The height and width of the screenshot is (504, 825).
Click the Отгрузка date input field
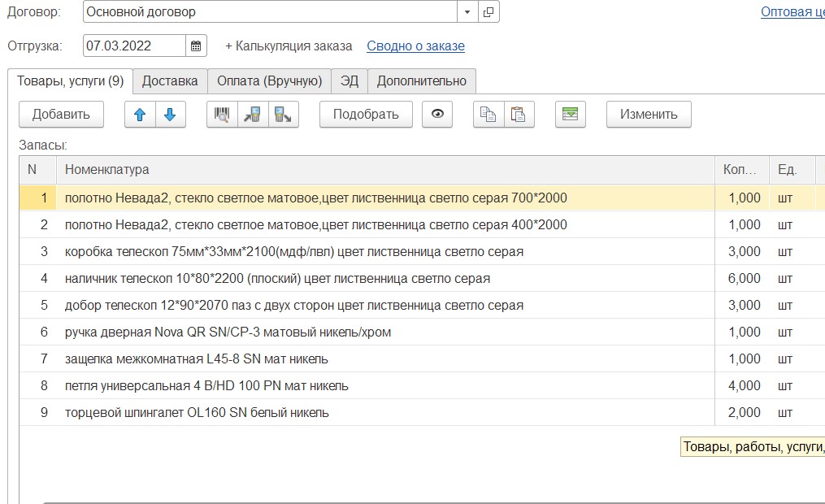tap(134, 46)
